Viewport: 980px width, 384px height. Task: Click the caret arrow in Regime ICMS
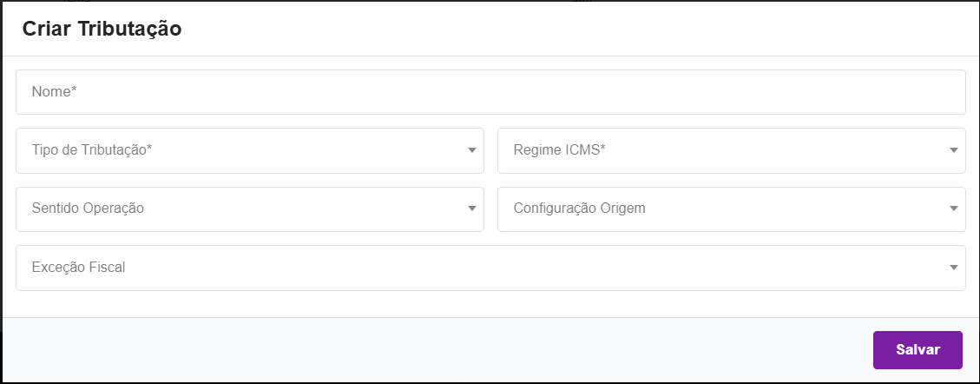tap(954, 150)
